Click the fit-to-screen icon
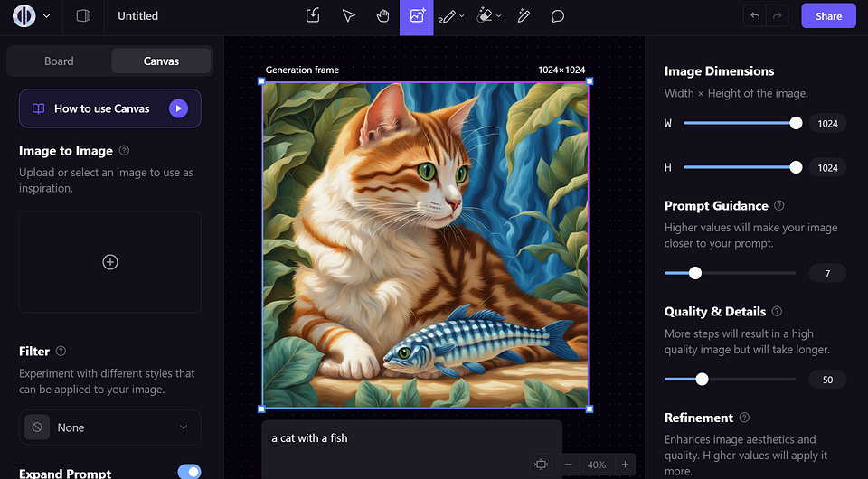 click(541, 465)
